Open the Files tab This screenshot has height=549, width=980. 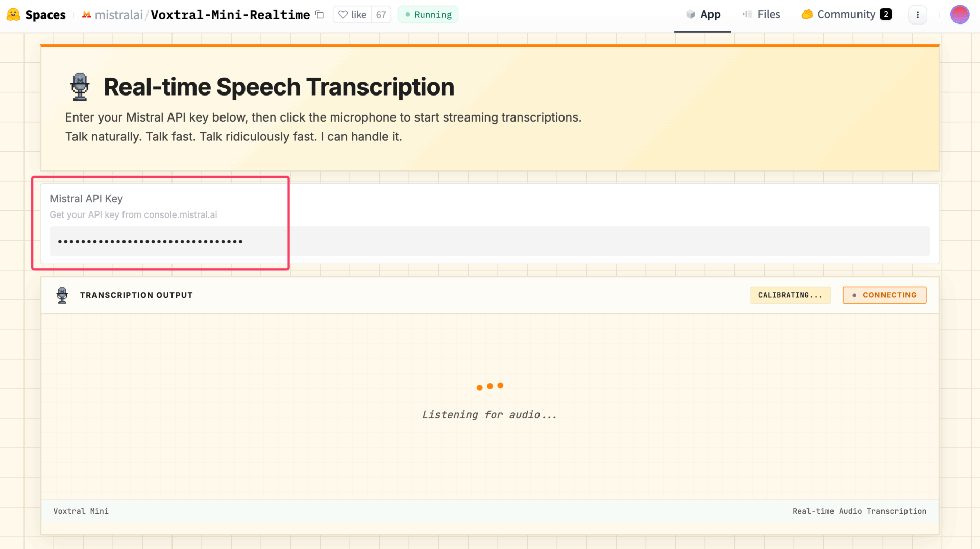pyautogui.click(x=762, y=15)
